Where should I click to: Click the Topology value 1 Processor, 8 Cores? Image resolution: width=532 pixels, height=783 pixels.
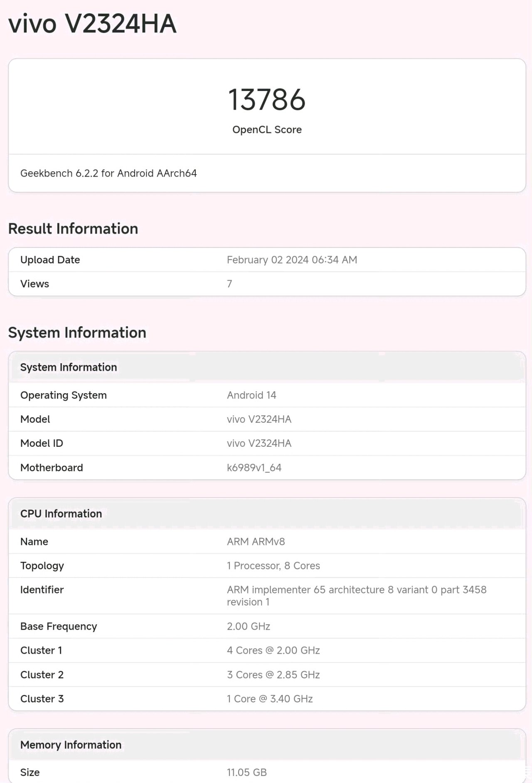tap(273, 566)
